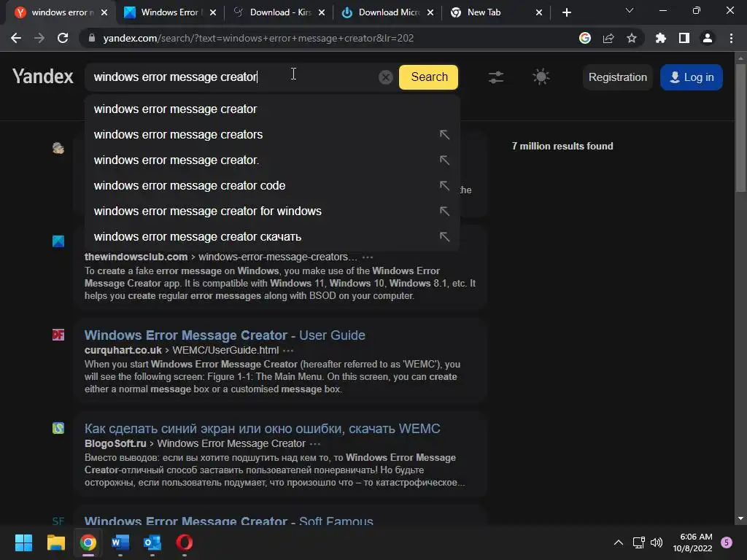Click thewindowsclub result favicon
Screen dimensions: 747x560
[x=58, y=241]
